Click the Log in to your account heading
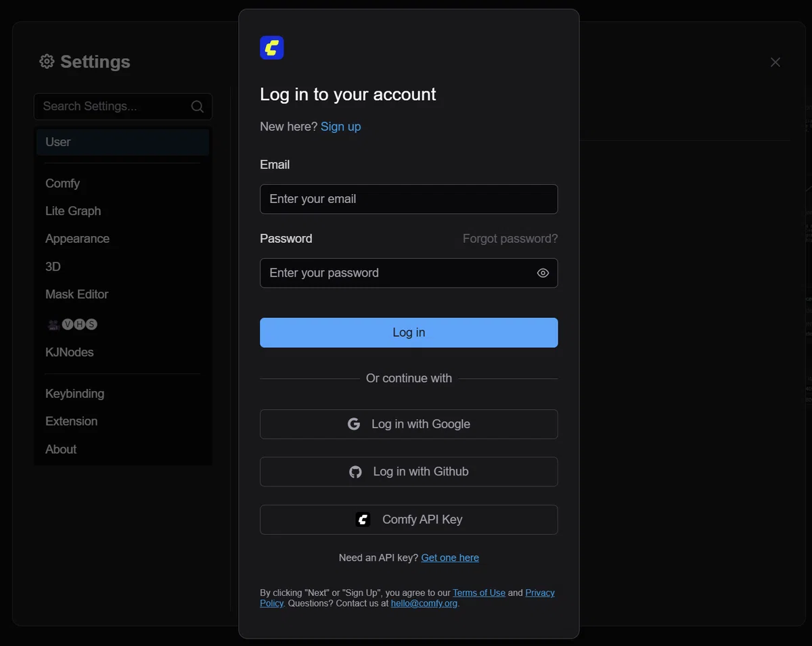812x646 pixels. 348,94
